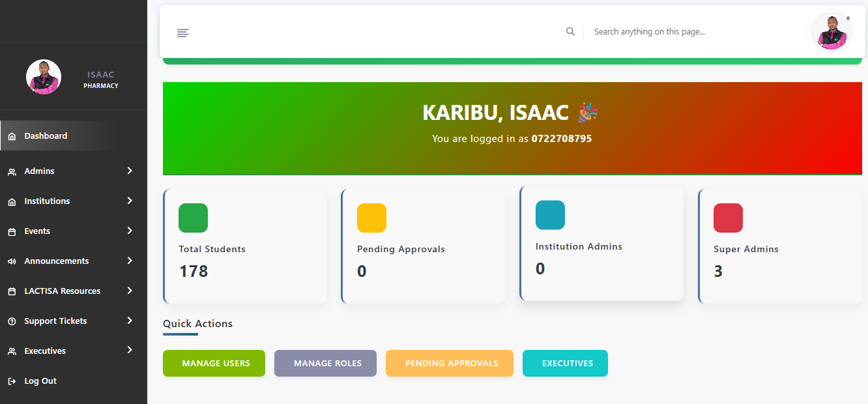The image size is (868, 404).
Task: Click the search magnifier icon
Action: pos(570,31)
